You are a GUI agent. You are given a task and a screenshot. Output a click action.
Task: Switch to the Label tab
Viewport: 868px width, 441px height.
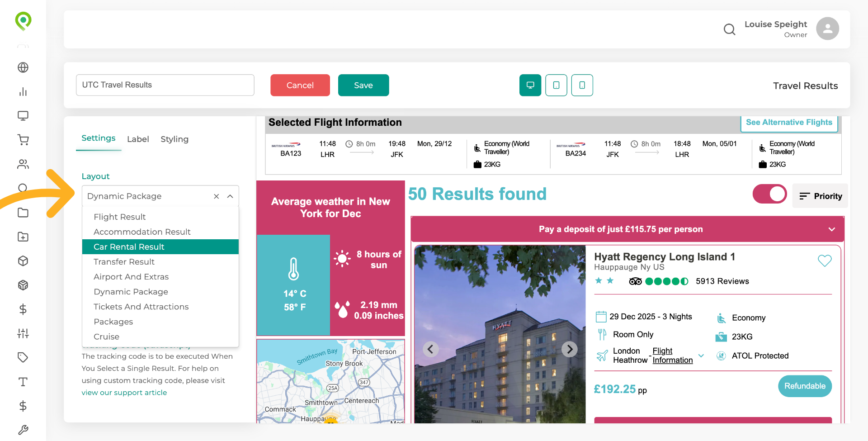click(138, 139)
